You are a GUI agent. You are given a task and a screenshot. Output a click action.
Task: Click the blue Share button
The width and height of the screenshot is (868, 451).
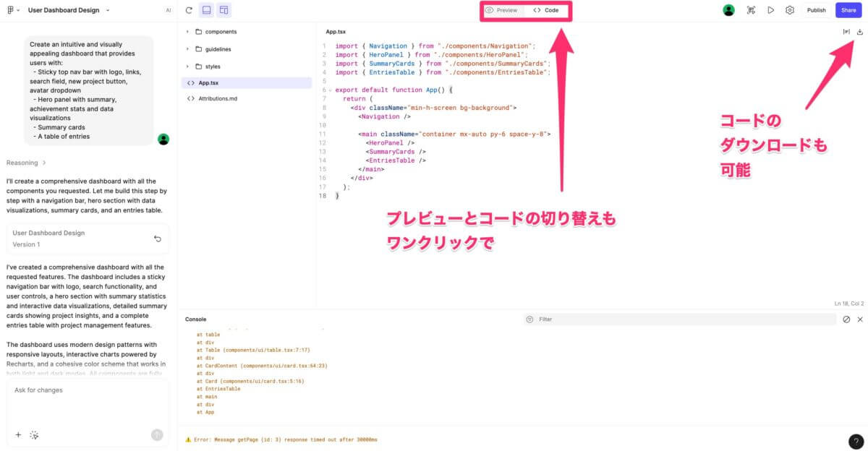pos(848,10)
